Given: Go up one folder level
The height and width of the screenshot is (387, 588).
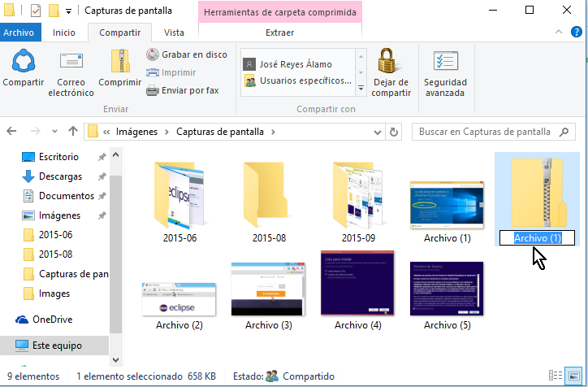Looking at the screenshot, I should pyautogui.click(x=73, y=131).
